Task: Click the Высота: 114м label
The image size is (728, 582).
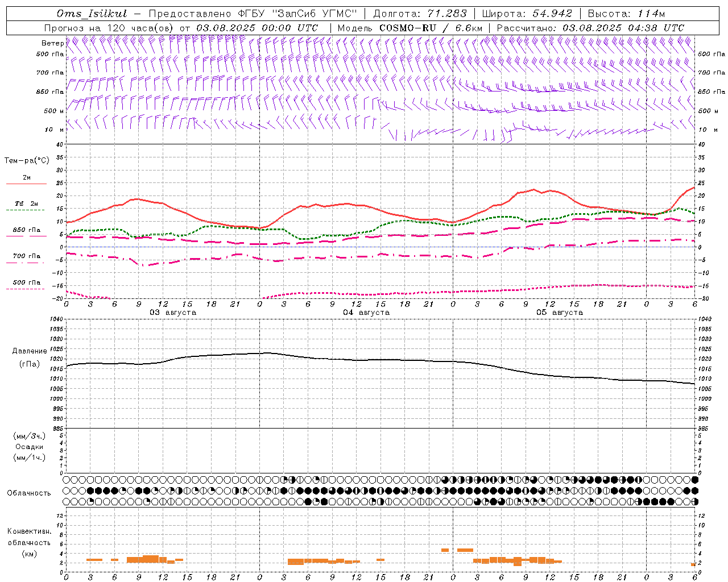Action: 626,14
